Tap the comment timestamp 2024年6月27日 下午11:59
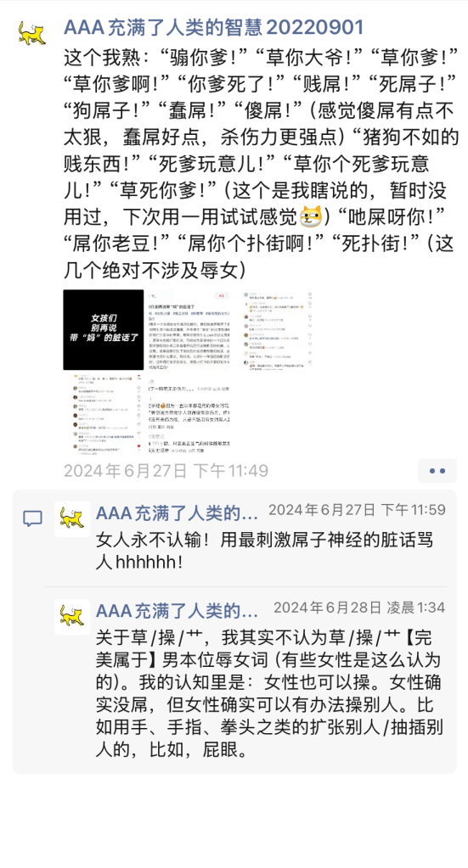Screen dimensions: 468x868 pos(357,510)
